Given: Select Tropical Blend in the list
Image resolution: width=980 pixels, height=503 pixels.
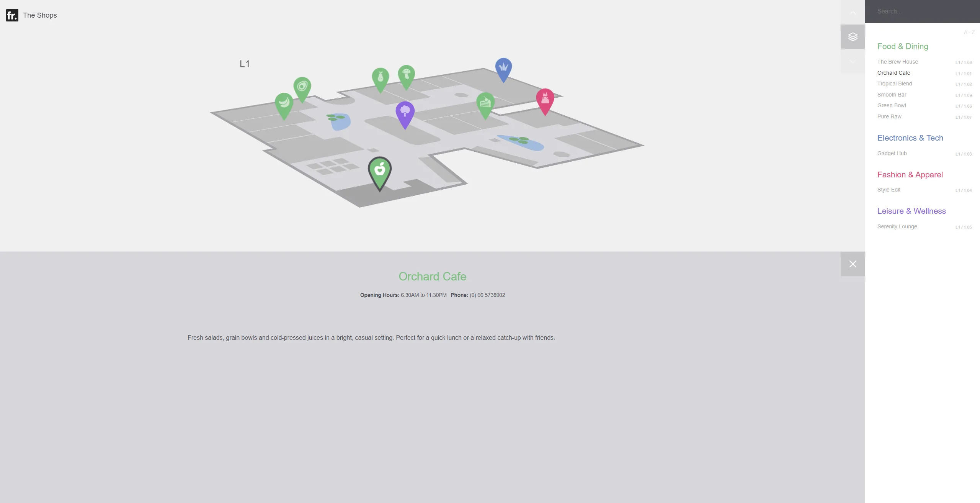Looking at the screenshot, I should tap(894, 84).
